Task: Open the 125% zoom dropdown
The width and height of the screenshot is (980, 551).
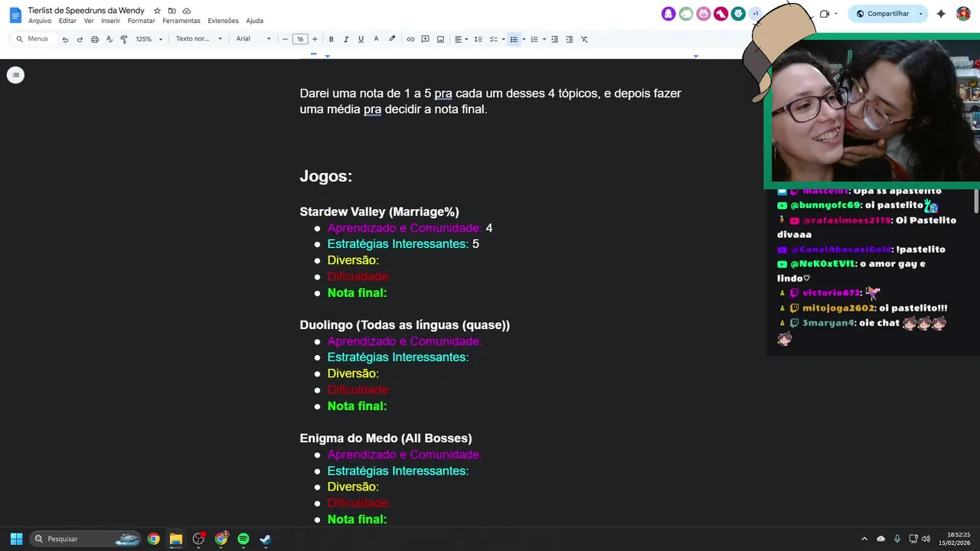Action: [x=149, y=39]
